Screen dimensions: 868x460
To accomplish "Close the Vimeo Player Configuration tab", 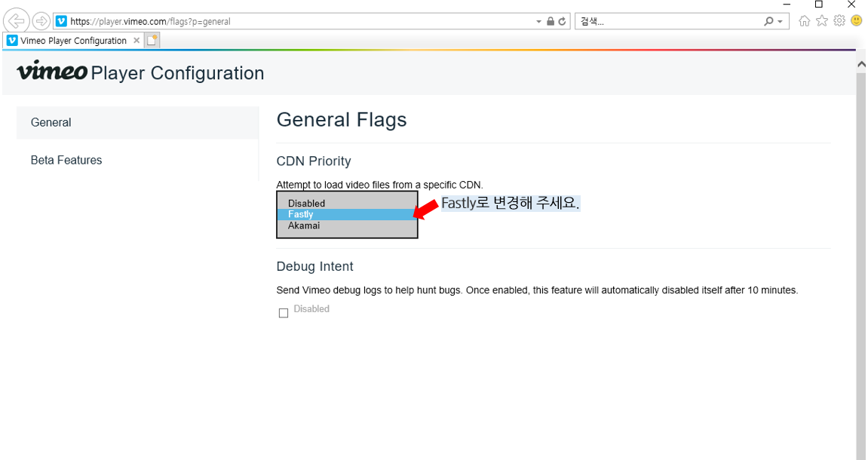I will tap(136, 41).
